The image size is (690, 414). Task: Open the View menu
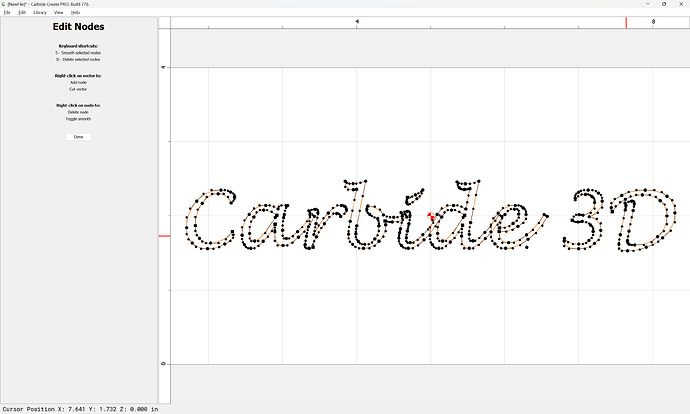click(x=59, y=12)
